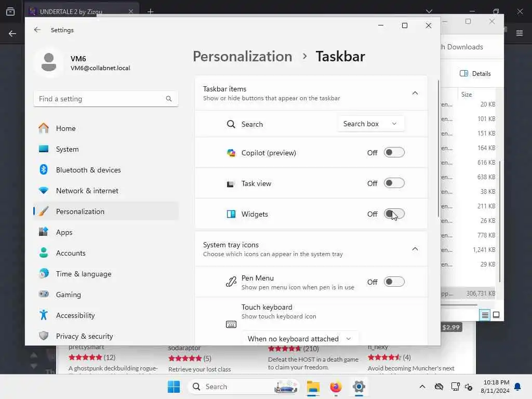Click the Personalization breadcrumb link

(243, 56)
